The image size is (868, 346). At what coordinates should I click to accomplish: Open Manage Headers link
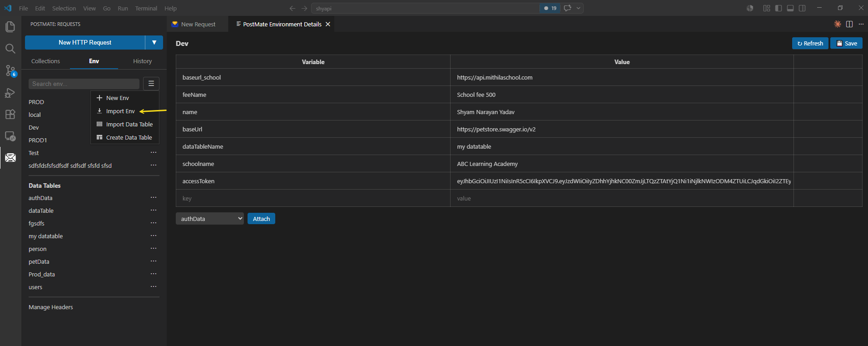[x=51, y=307]
